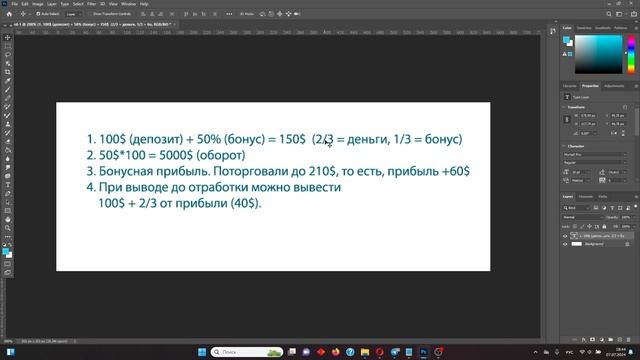Image resolution: width=640 pixels, height=360 pixels.
Task: Select the Pen tool
Action: pos(7,193)
